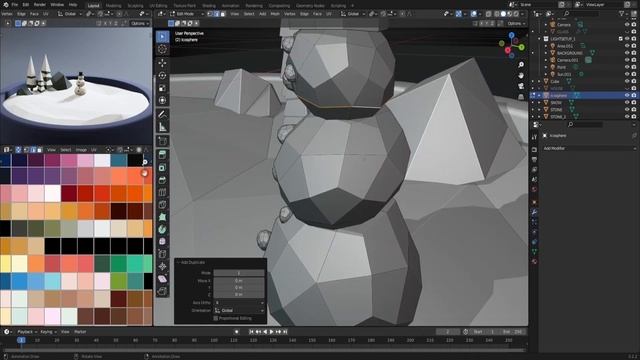Select the Spin tool
The height and width of the screenshot is (360, 640).
pos(162,229)
